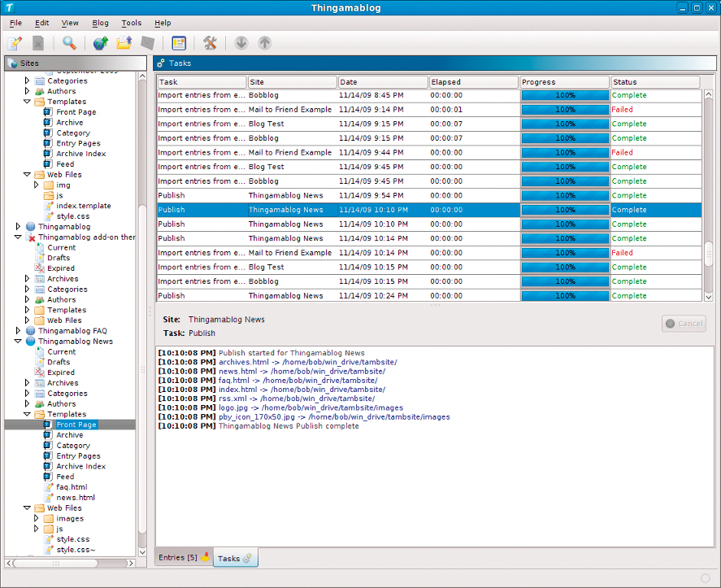Click progress bar for 11/14/09 8:45 PM task
Viewport: 721px width, 588px height.
point(565,95)
